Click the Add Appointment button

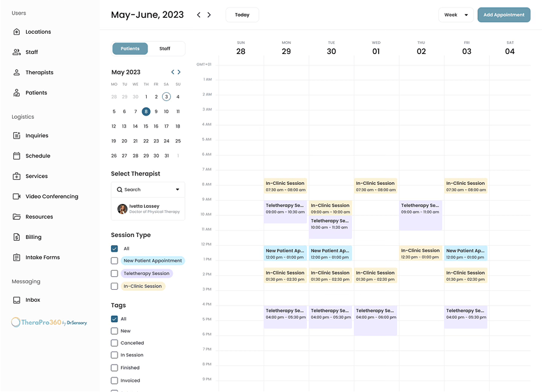pyautogui.click(x=504, y=15)
